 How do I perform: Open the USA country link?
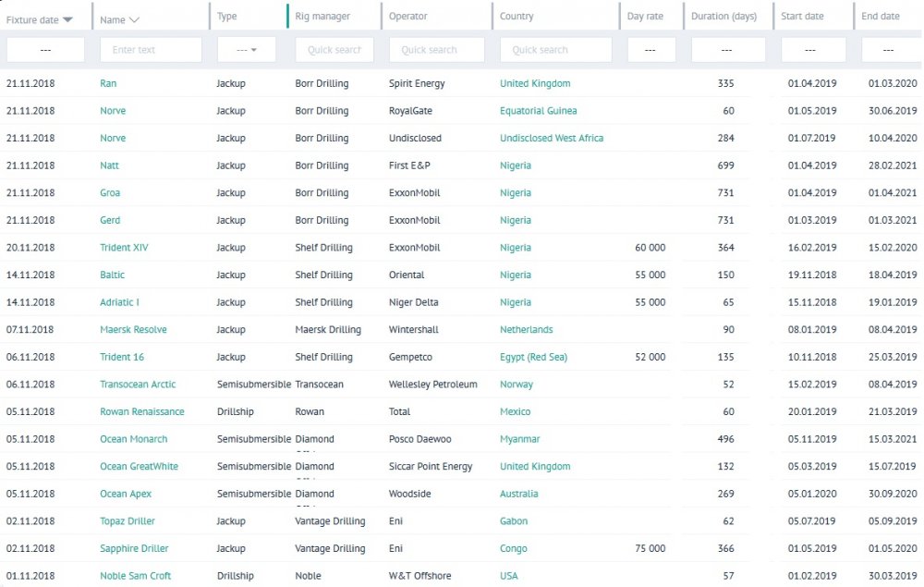coord(508,576)
